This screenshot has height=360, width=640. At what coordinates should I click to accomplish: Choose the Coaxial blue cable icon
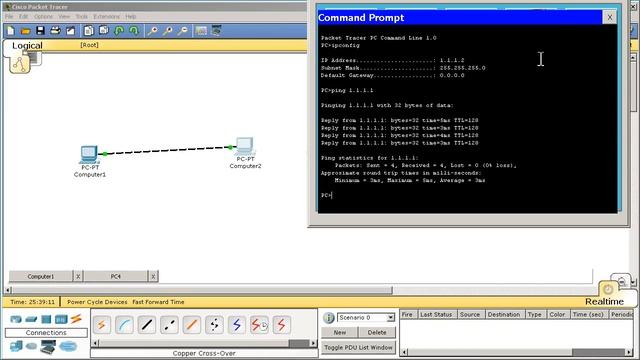[x=236, y=325]
